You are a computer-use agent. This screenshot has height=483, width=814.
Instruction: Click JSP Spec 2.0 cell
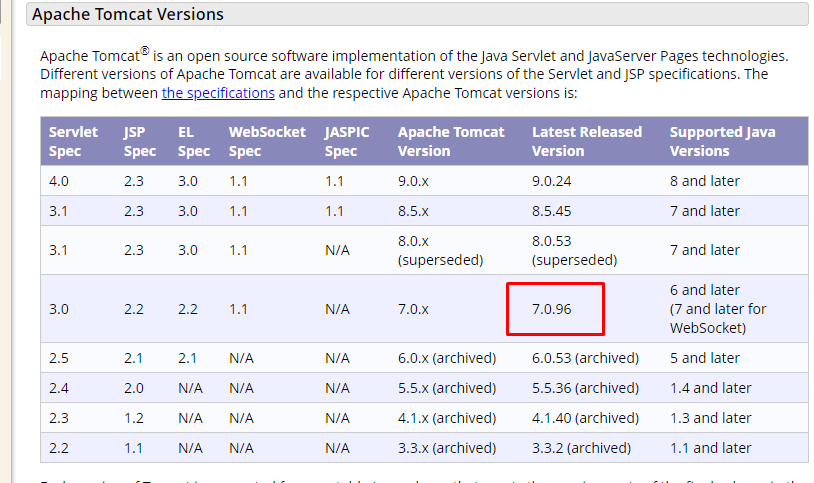click(133, 388)
